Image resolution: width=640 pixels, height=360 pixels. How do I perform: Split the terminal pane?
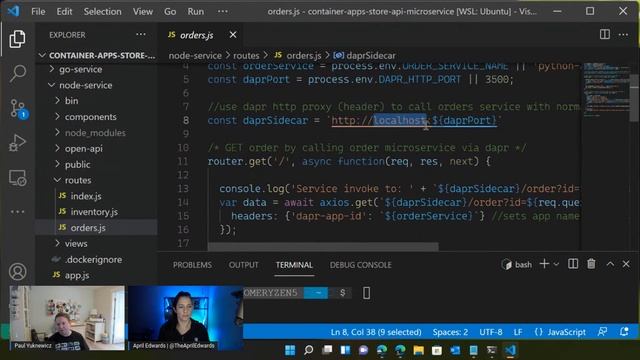coord(573,264)
